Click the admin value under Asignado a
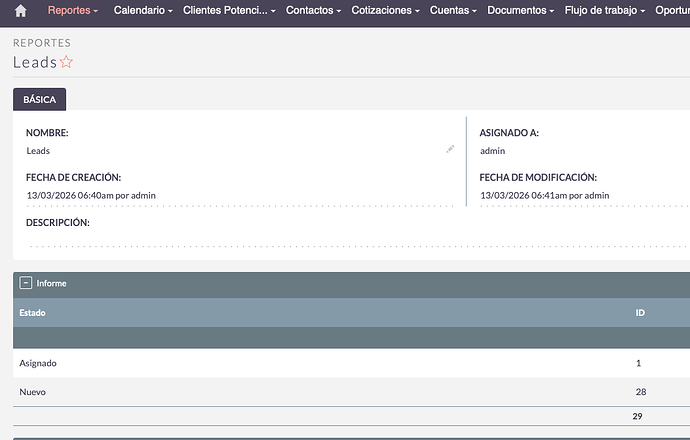Screen dimensions: 690x440 (491, 151)
